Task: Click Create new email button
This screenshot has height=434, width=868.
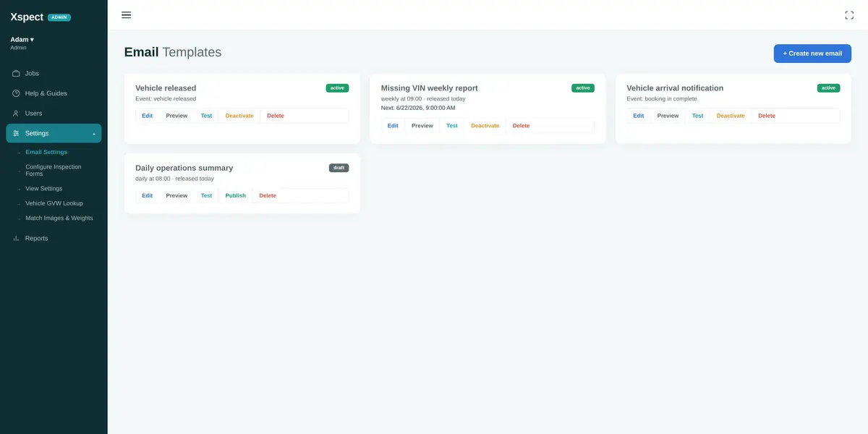Action: 812,54
